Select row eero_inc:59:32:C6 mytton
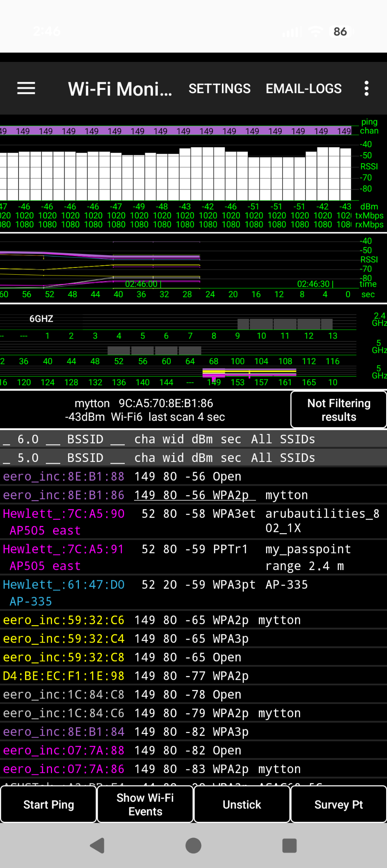387x868 pixels. tap(193, 620)
